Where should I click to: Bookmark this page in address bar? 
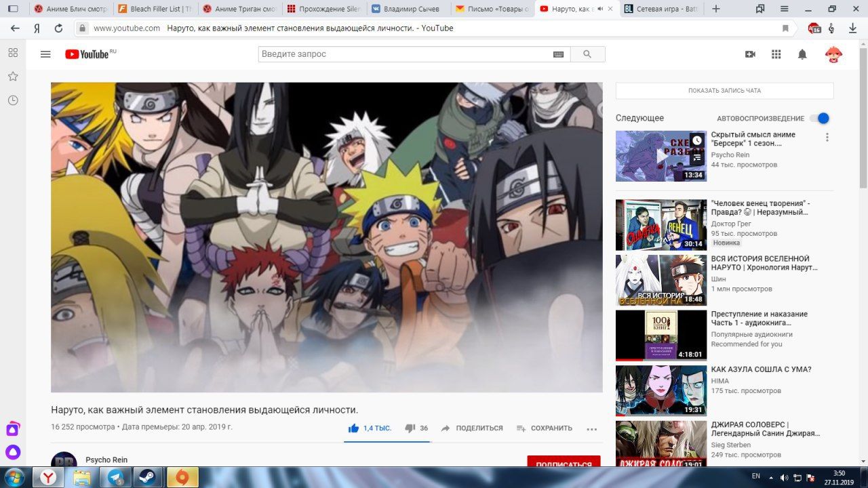[x=785, y=28]
